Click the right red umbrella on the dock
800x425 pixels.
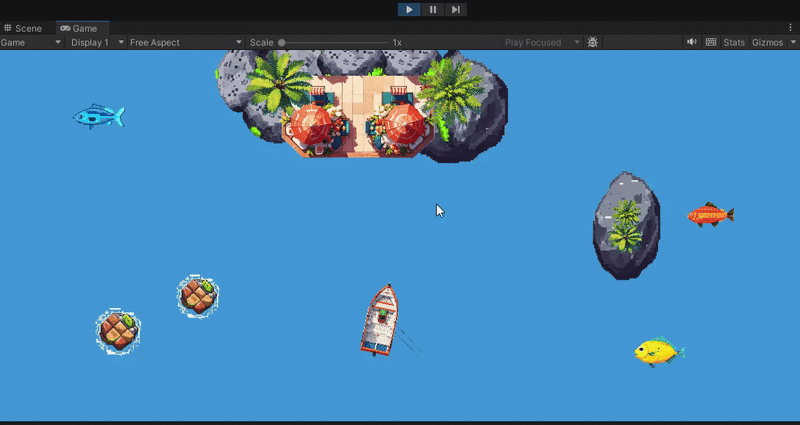click(405, 124)
